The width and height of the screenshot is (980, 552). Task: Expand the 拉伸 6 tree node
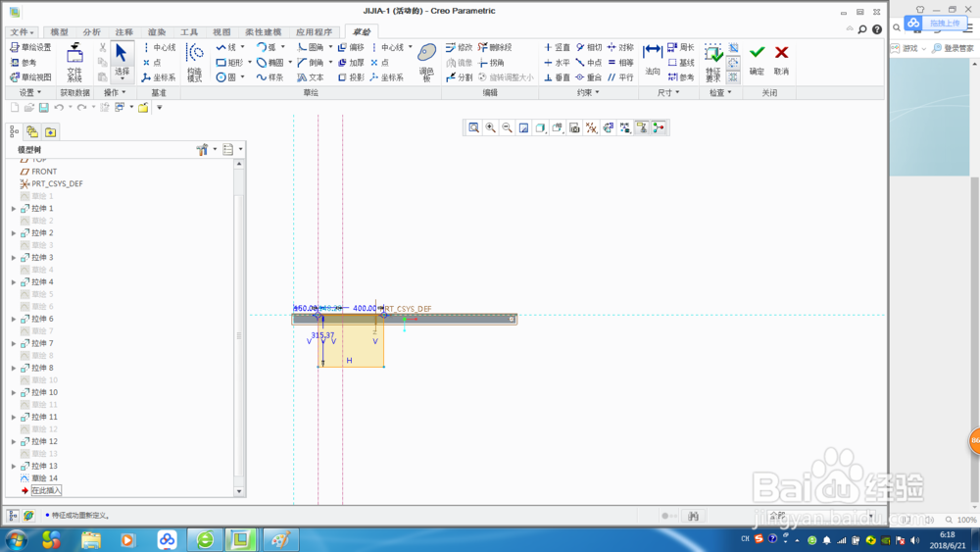pos(14,319)
